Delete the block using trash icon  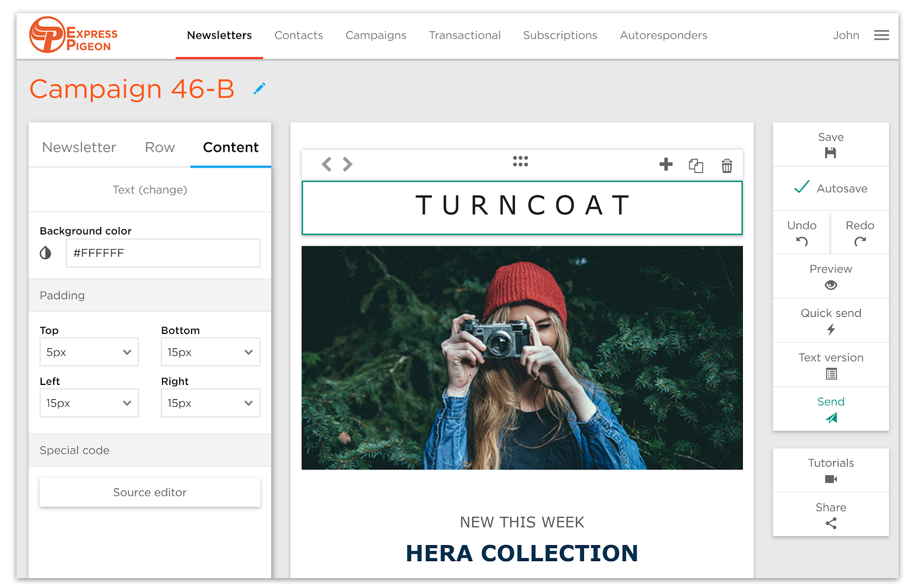coord(726,166)
